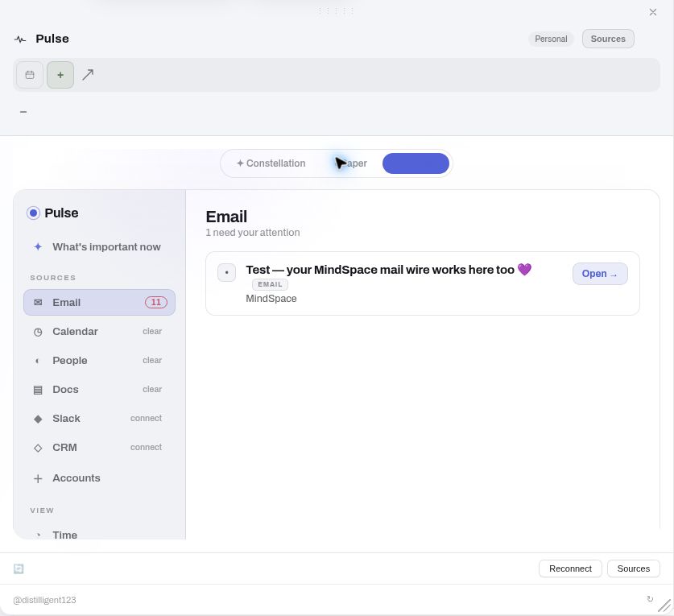Click the Pulse radio circle in sidebar
The image size is (674, 616).
click(33, 213)
